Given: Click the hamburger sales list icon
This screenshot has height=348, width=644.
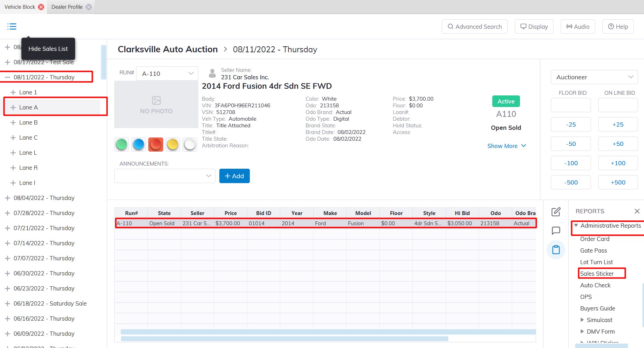Looking at the screenshot, I should pyautogui.click(x=12, y=27).
